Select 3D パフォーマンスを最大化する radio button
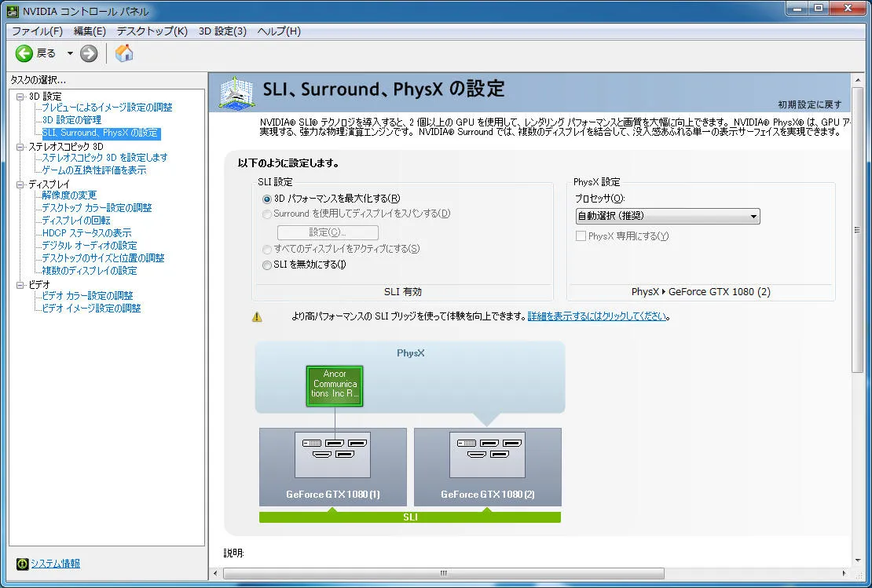 click(x=267, y=199)
